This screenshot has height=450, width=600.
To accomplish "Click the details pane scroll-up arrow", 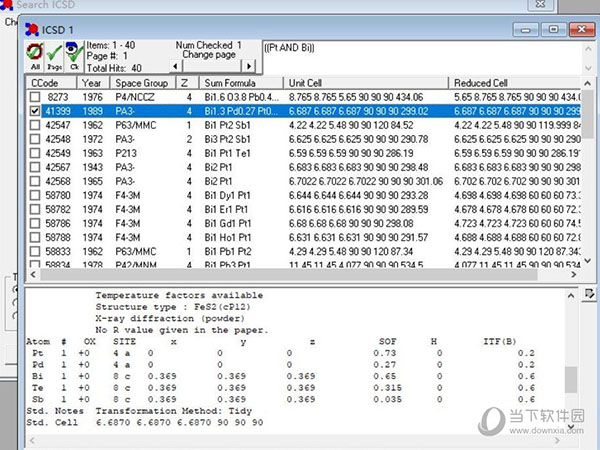I will (x=571, y=295).
